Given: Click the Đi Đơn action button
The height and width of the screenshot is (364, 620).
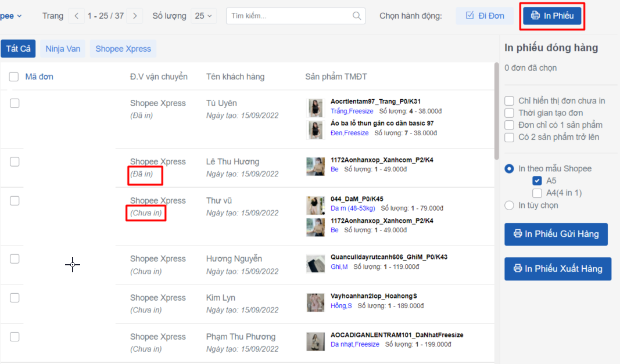Looking at the screenshot, I should pos(485,16).
